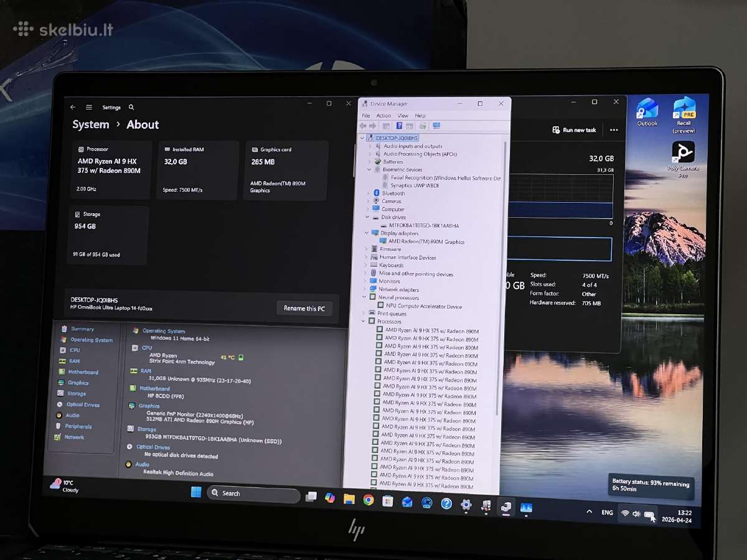Screen dimensions: 747x560
Task: Expand Audio inputs and outputs node
Action: [x=370, y=146]
